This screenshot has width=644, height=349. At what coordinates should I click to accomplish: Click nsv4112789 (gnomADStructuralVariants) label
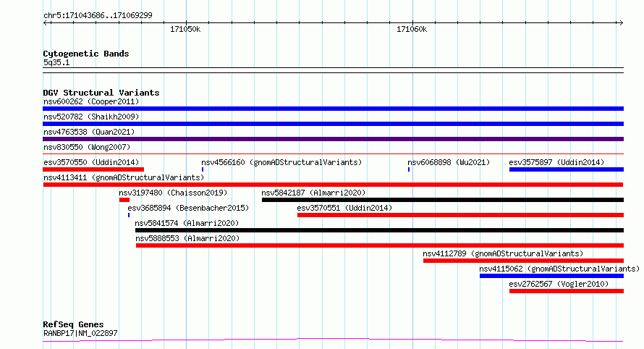point(503,253)
